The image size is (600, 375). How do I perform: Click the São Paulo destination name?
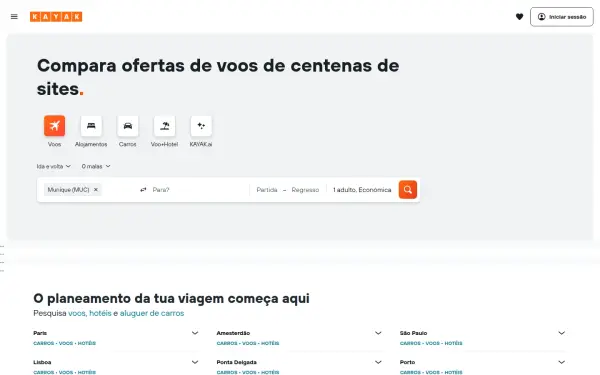click(413, 333)
